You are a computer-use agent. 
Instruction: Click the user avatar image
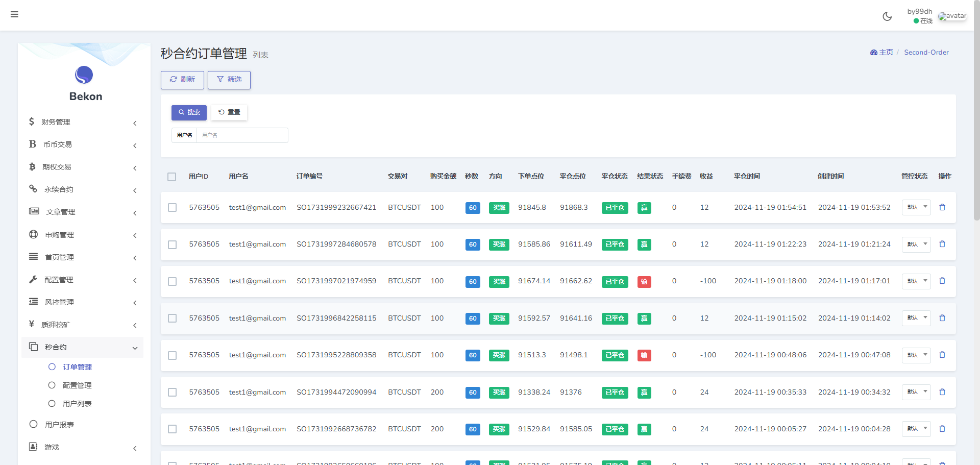point(952,16)
